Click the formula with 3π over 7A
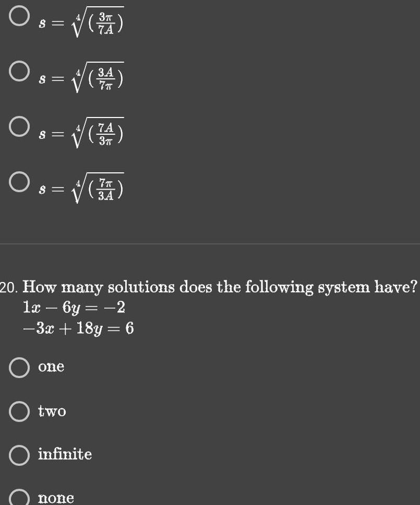The width and height of the screenshot is (420, 505). pos(78,22)
